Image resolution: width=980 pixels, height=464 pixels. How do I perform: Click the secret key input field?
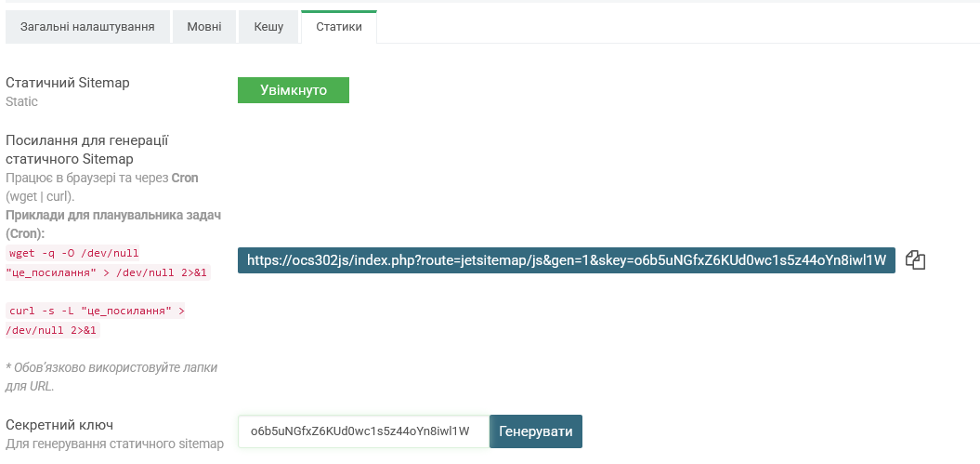tap(363, 431)
